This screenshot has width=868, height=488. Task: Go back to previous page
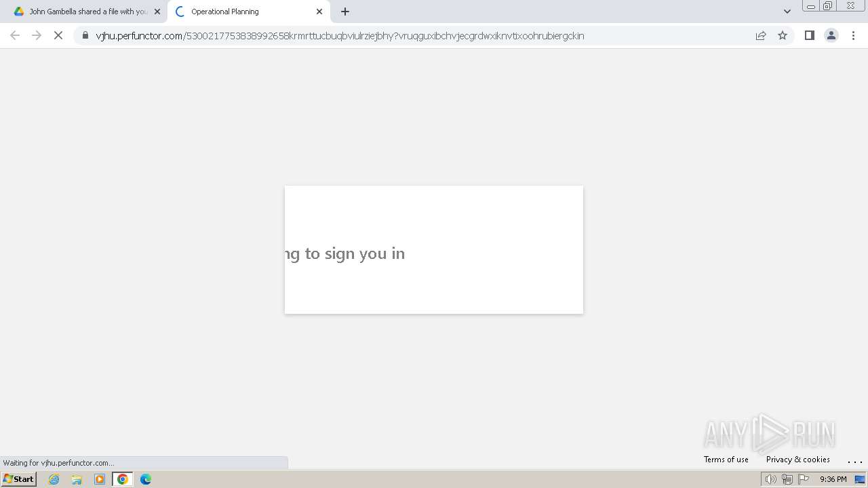tap(15, 35)
